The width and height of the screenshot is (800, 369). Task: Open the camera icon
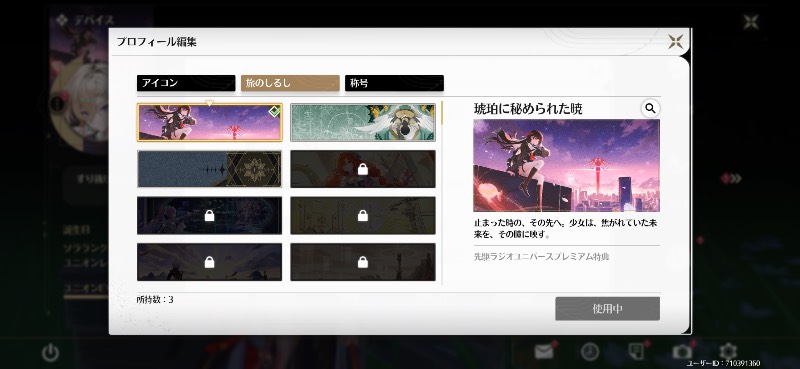pos(682,352)
